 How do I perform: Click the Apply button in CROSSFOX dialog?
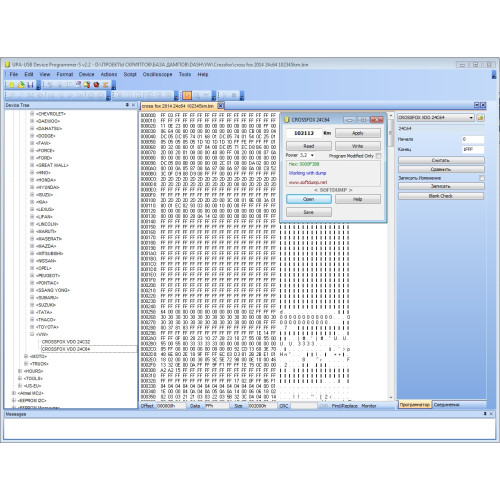click(x=358, y=133)
